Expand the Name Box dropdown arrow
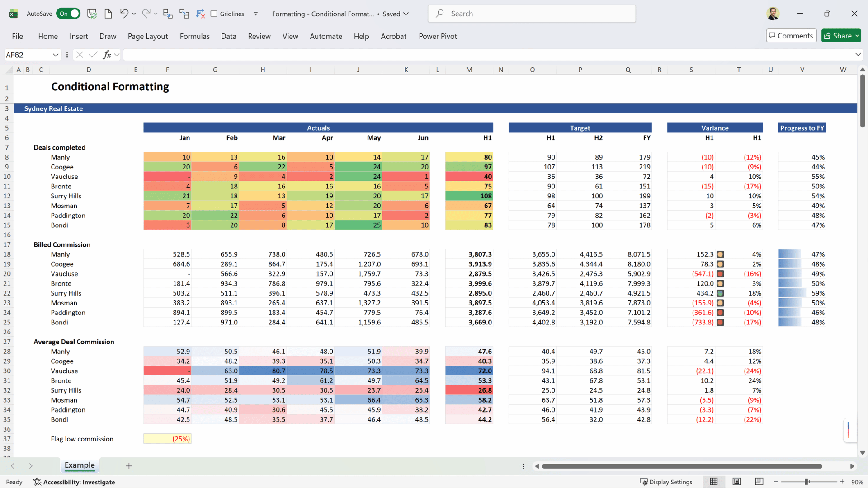 tap(56, 55)
